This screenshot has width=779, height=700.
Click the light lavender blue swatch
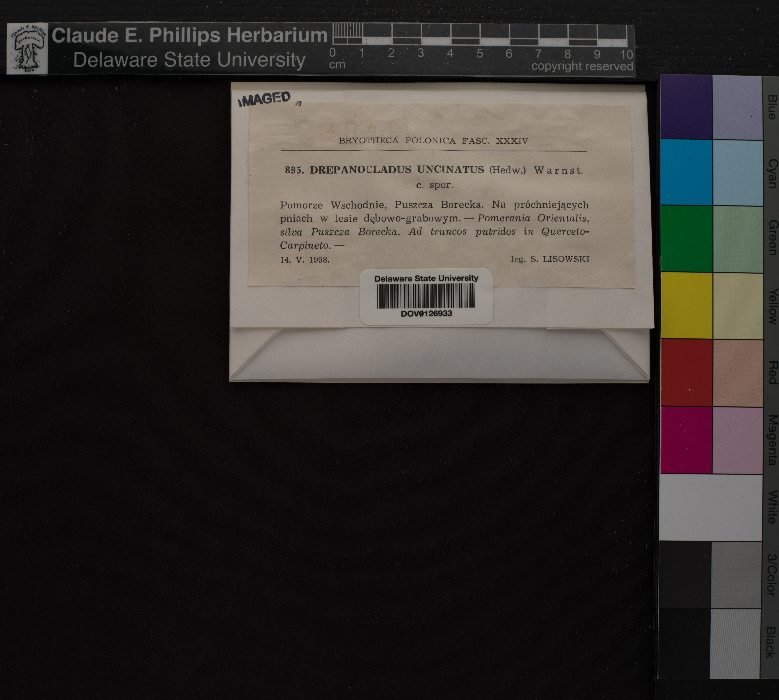737,107
